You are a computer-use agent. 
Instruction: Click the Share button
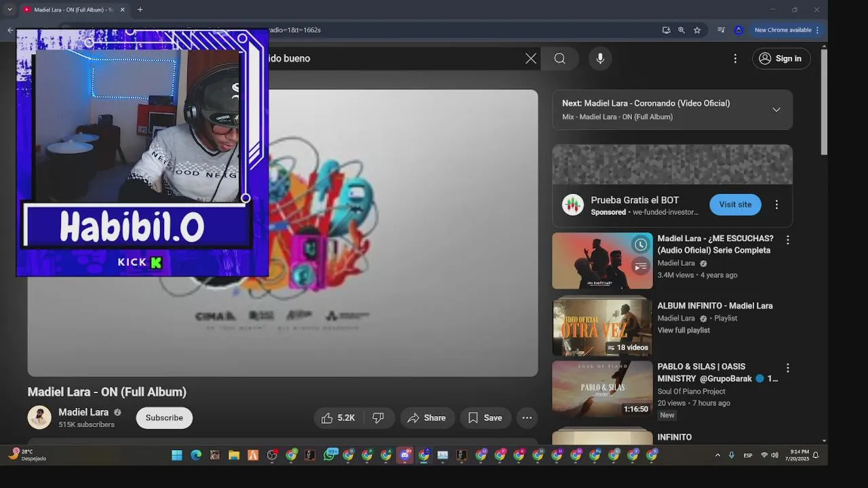(x=427, y=418)
